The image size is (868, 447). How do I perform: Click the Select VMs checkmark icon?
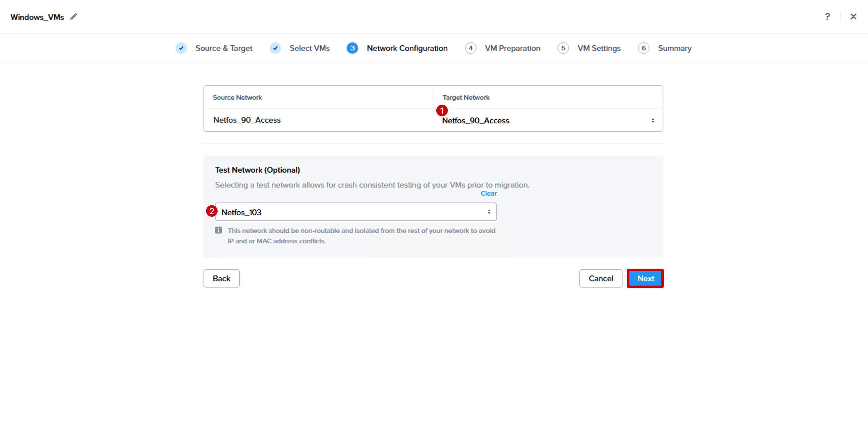275,48
